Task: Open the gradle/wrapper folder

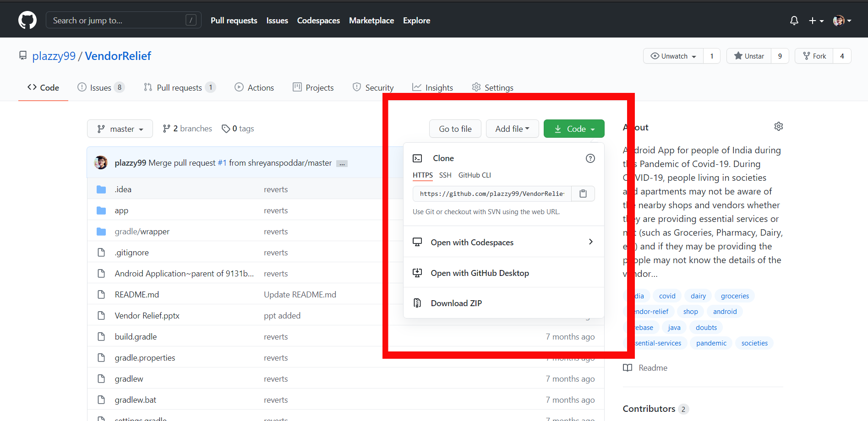Action: [x=142, y=232]
